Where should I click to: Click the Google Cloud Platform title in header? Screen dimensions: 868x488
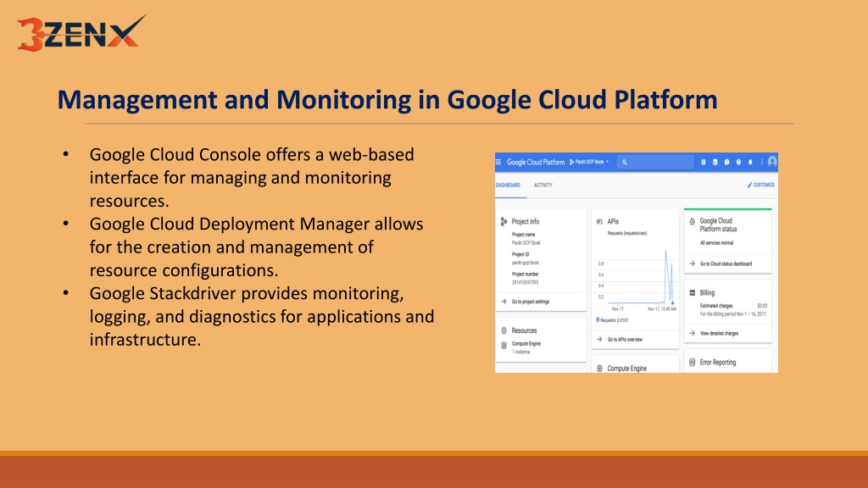(x=536, y=162)
